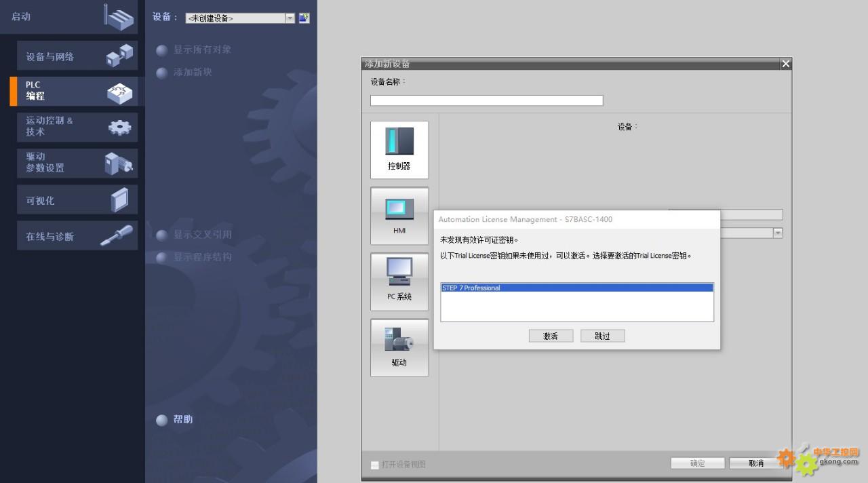Select STEP 7 Professional trial license
The width and height of the screenshot is (868, 483).
[577, 288]
